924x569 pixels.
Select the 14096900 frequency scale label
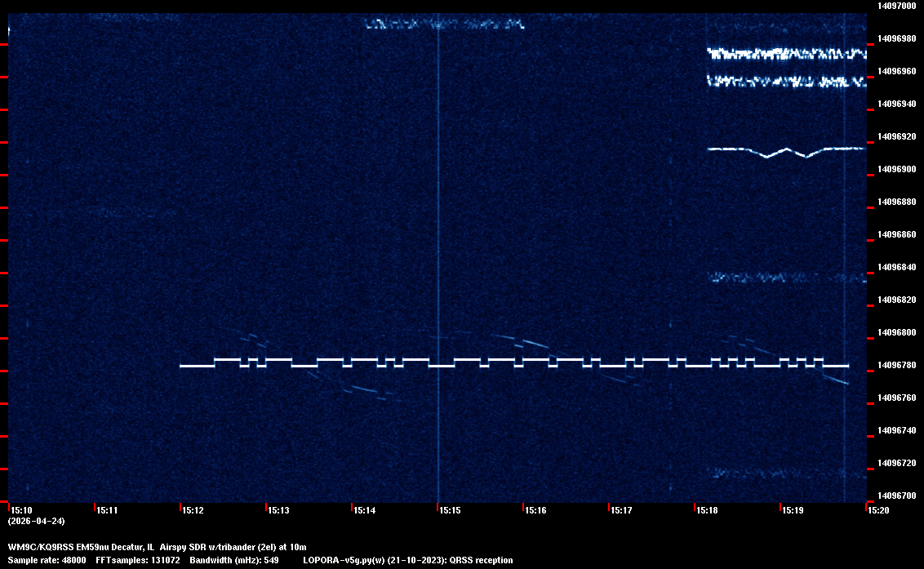896,169
